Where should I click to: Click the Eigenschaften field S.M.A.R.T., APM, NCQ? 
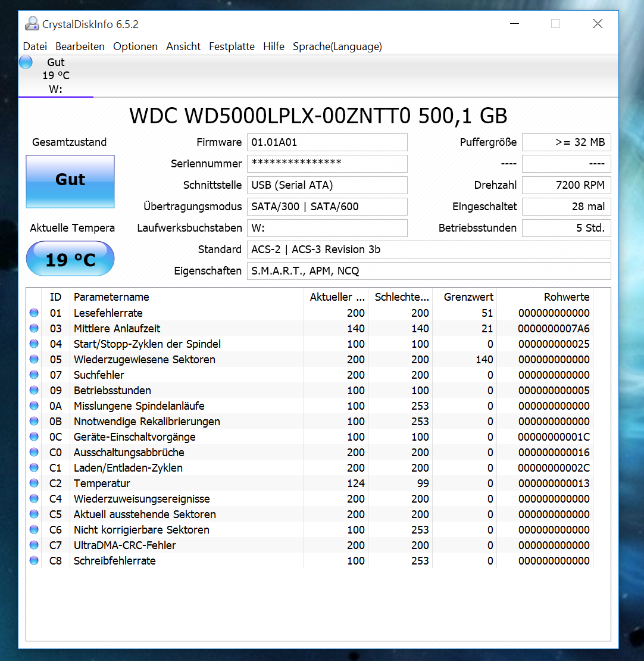point(429,271)
